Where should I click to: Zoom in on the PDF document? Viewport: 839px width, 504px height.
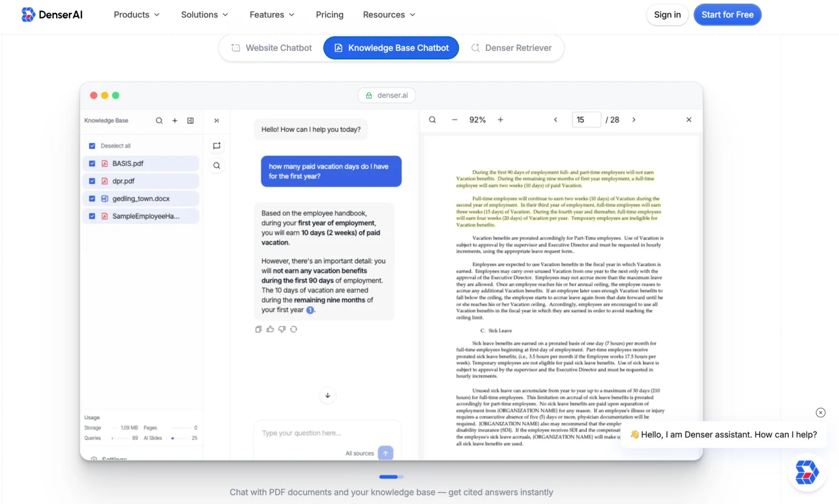coord(500,120)
